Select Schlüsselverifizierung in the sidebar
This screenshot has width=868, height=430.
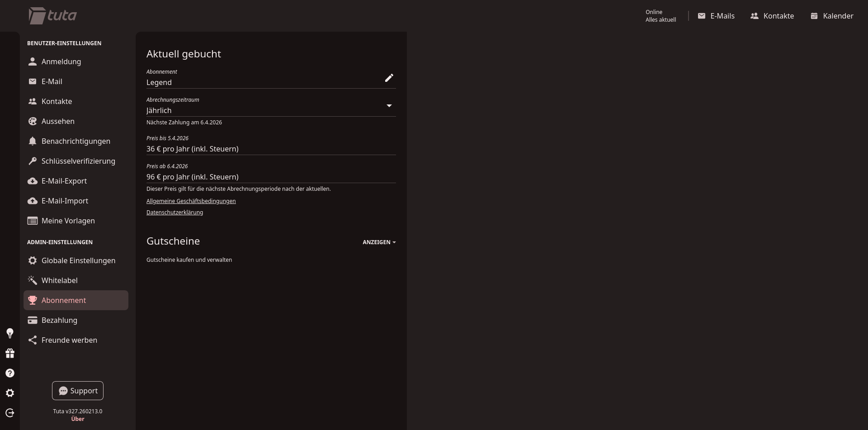tap(78, 161)
